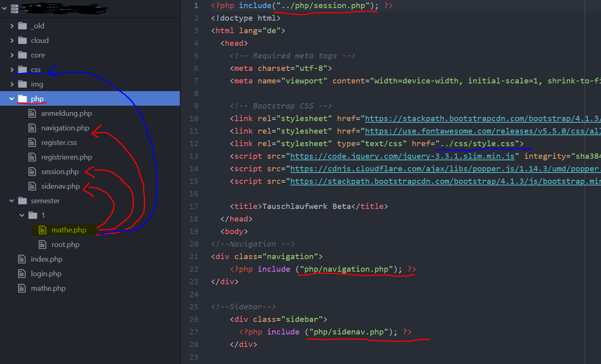Click the Bootstrap CSS comment
Viewport: 601px width, 364px height.
[281, 106]
